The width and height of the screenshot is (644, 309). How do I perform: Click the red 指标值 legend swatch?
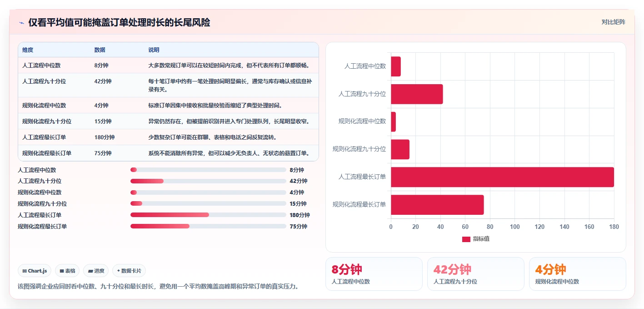[466, 239]
